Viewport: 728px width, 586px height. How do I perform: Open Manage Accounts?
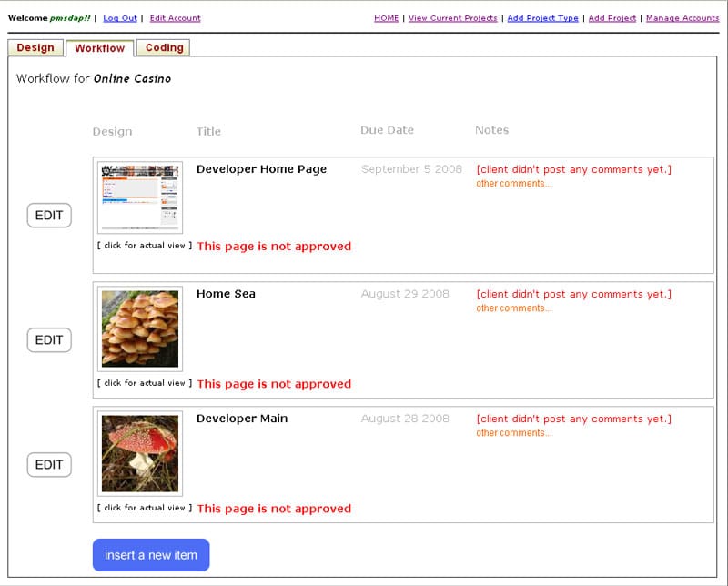click(682, 17)
